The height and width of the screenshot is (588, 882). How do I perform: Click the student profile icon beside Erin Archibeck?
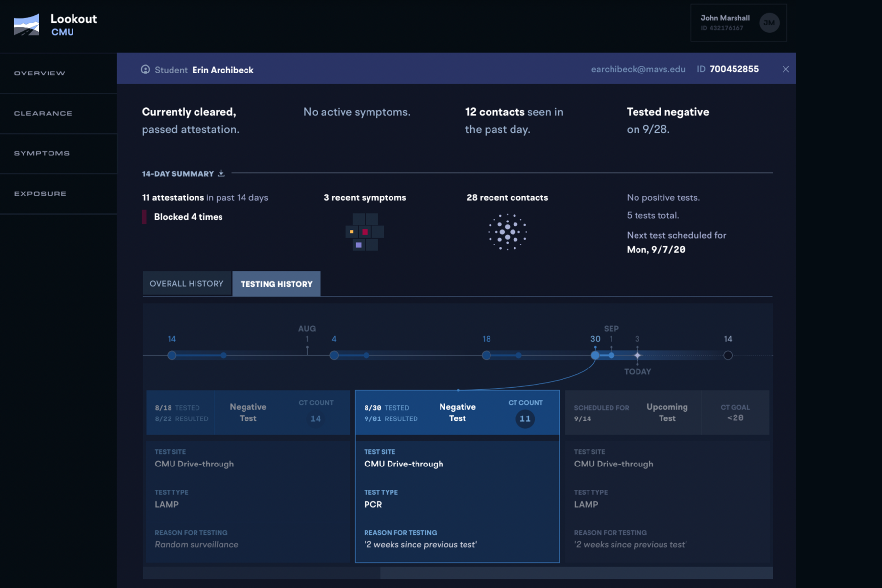(146, 70)
